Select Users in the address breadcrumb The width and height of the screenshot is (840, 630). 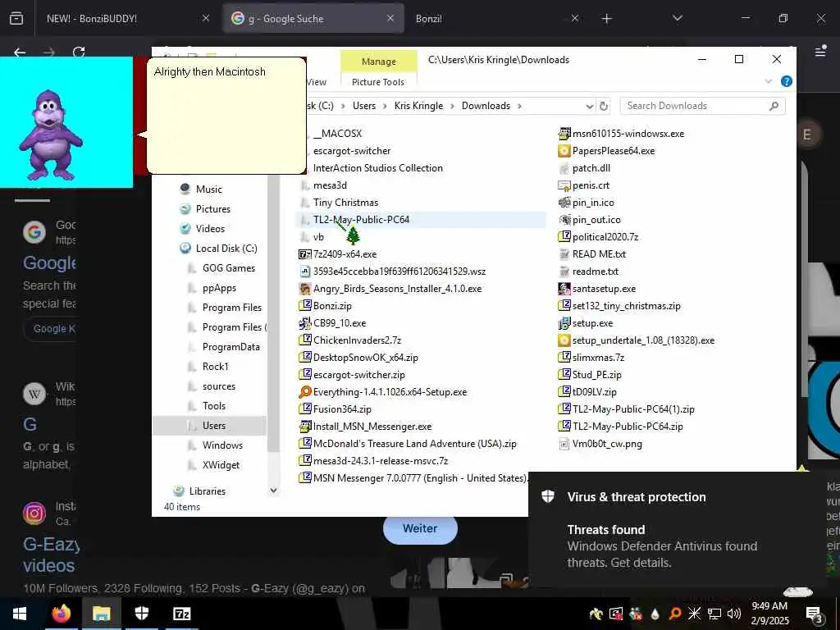364,106
